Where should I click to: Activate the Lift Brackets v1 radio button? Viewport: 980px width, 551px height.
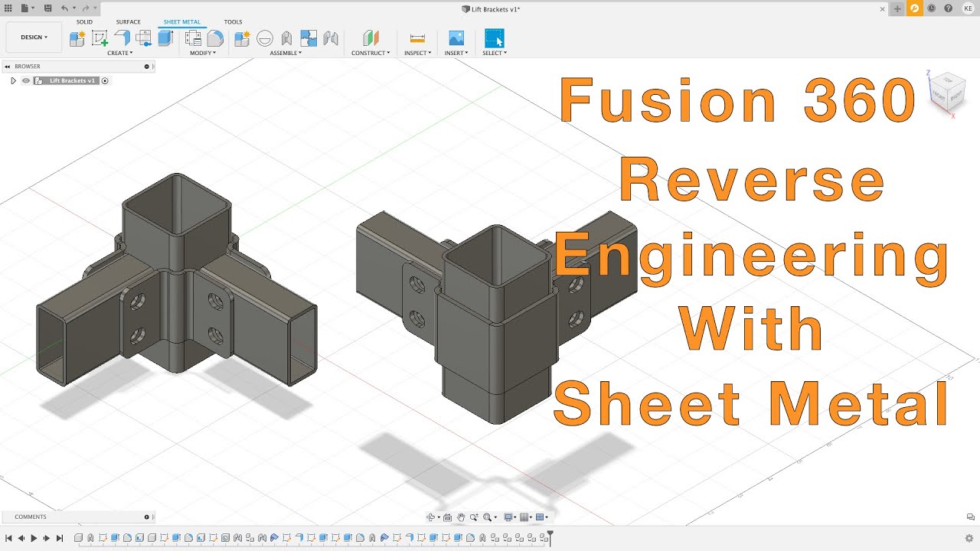click(105, 80)
